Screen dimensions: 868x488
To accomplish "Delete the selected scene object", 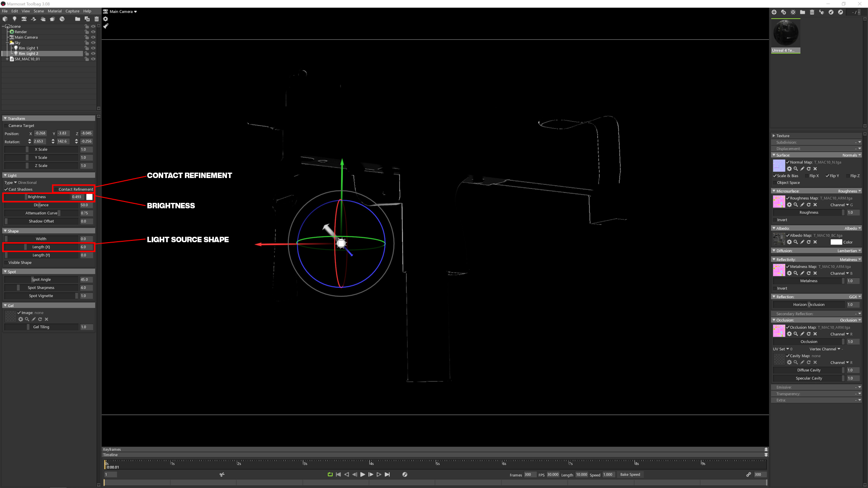I will click(96, 19).
